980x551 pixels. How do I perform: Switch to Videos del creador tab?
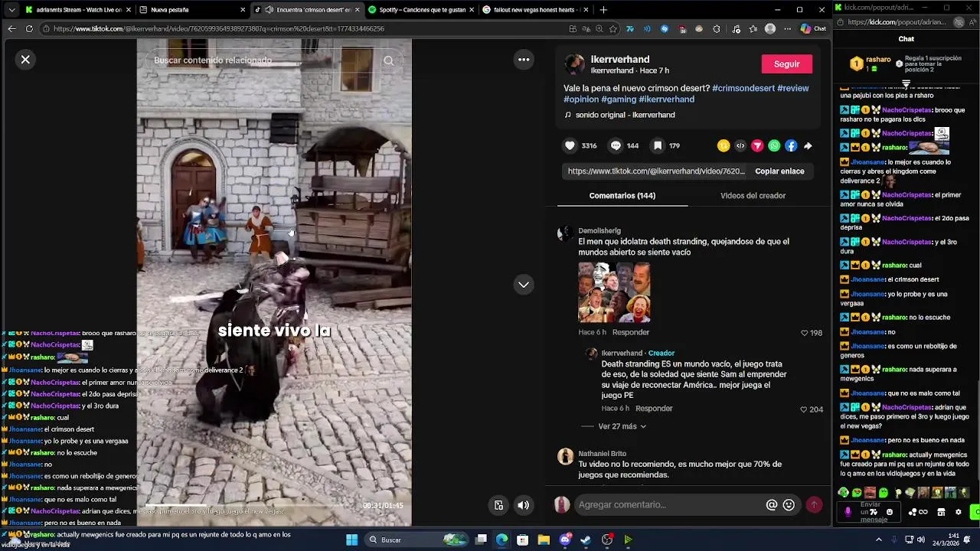(x=753, y=195)
